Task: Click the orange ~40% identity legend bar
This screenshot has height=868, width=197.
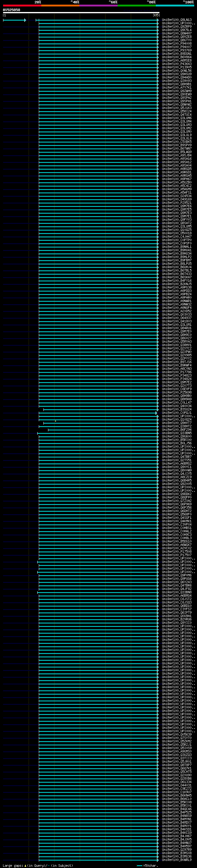Action: coord(60,6)
